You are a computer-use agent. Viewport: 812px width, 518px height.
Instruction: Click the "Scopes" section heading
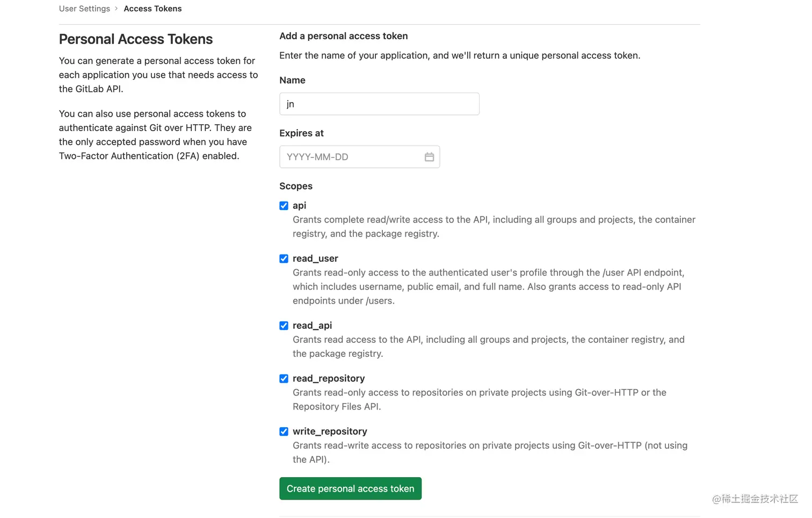pos(296,186)
